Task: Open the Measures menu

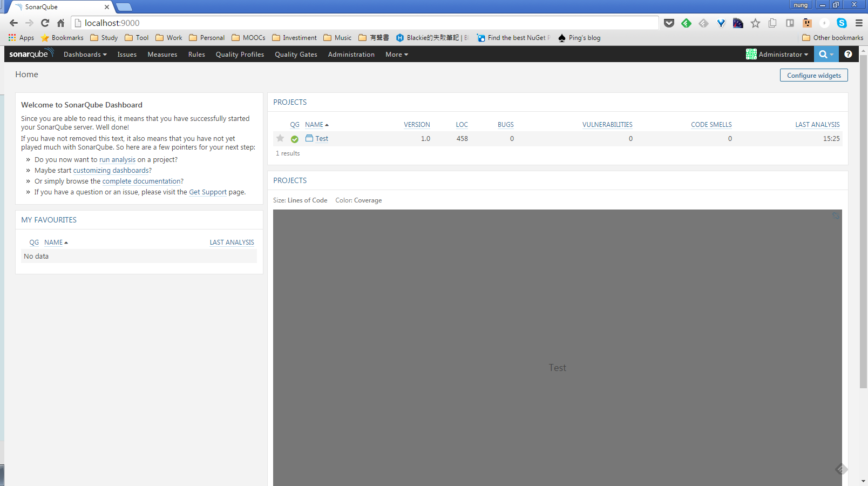Action: 162,55
